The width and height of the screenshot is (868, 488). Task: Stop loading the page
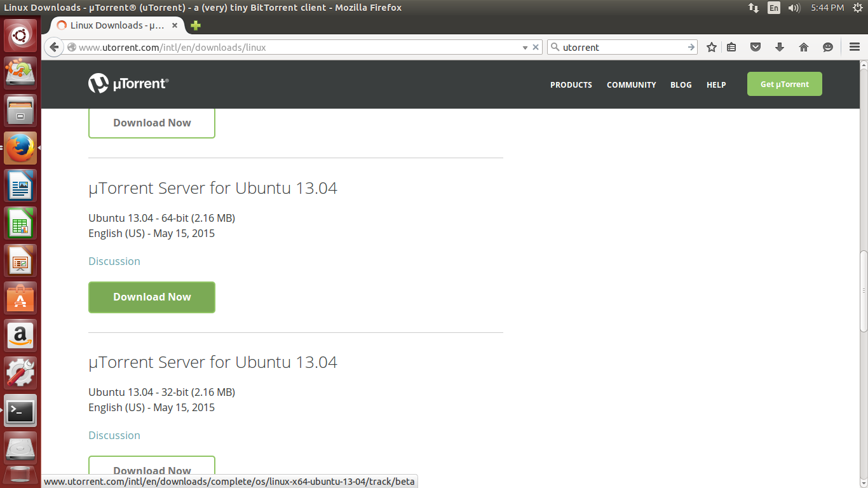pos(536,47)
